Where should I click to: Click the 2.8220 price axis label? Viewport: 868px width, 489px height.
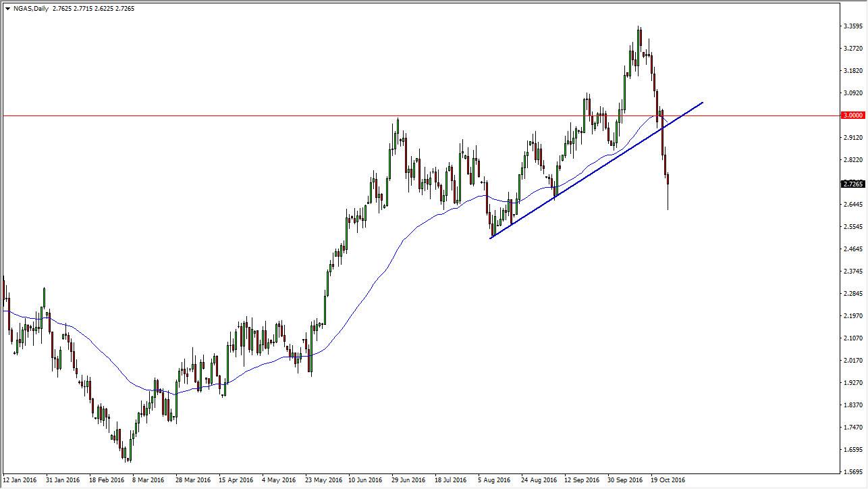coord(854,160)
